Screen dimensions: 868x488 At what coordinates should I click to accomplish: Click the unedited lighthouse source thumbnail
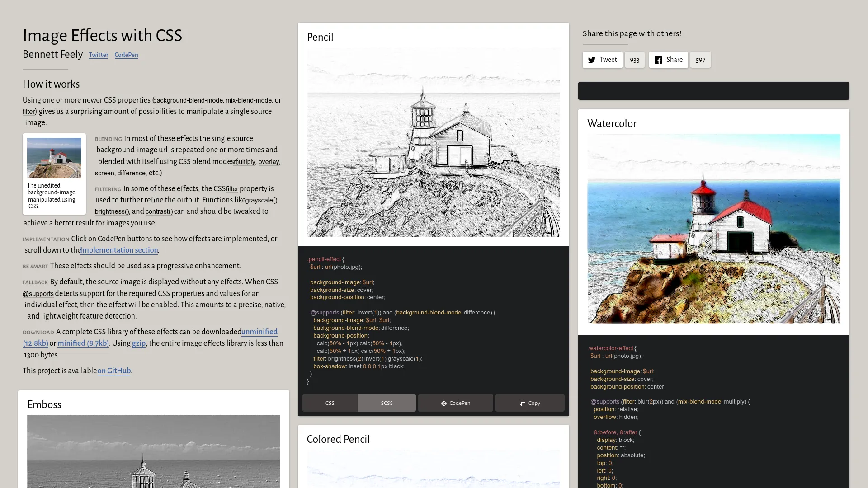pos(54,158)
